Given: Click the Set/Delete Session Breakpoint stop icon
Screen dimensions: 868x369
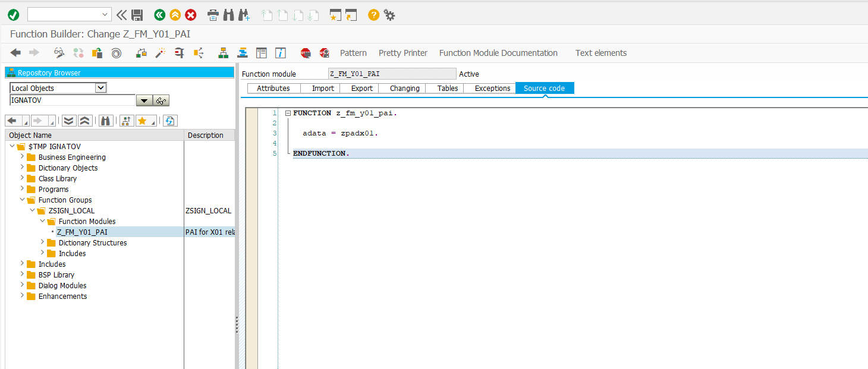Looking at the screenshot, I should pyautogui.click(x=306, y=53).
